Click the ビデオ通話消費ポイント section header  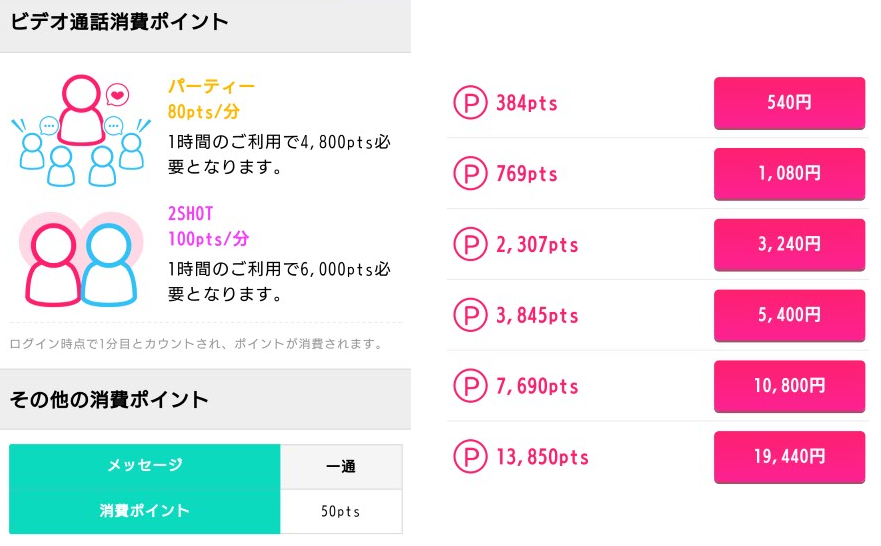[x=119, y=21]
